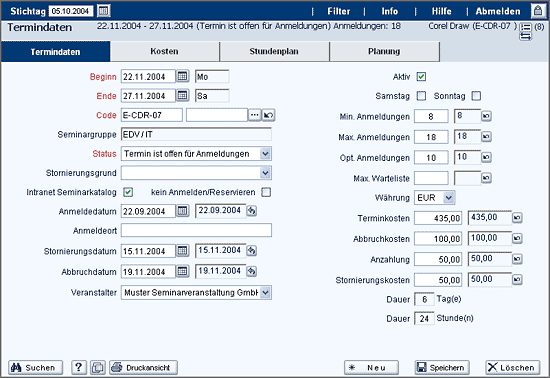Open calendar for Beginn date
550x378 pixels.
[x=182, y=76]
